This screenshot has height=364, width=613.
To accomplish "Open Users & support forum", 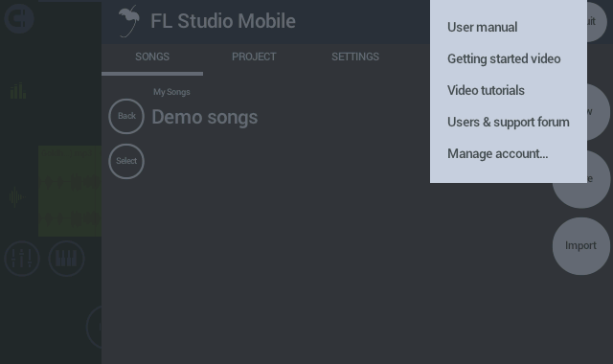I will pyautogui.click(x=509, y=122).
